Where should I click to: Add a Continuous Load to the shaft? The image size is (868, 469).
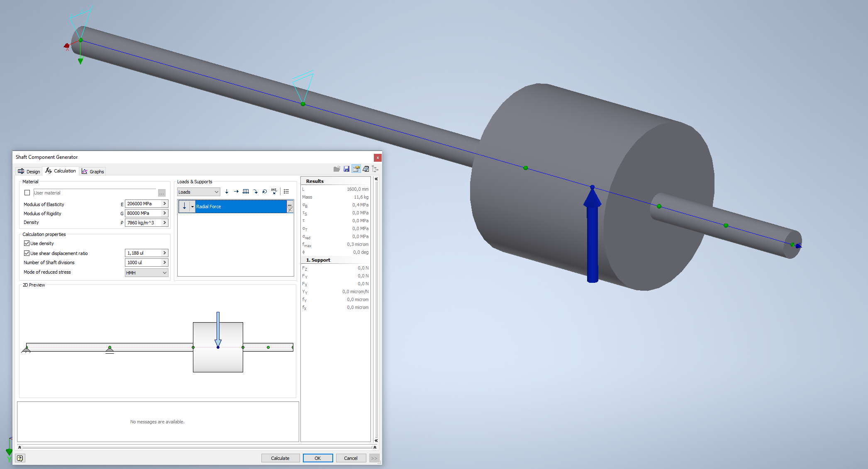[x=246, y=191]
